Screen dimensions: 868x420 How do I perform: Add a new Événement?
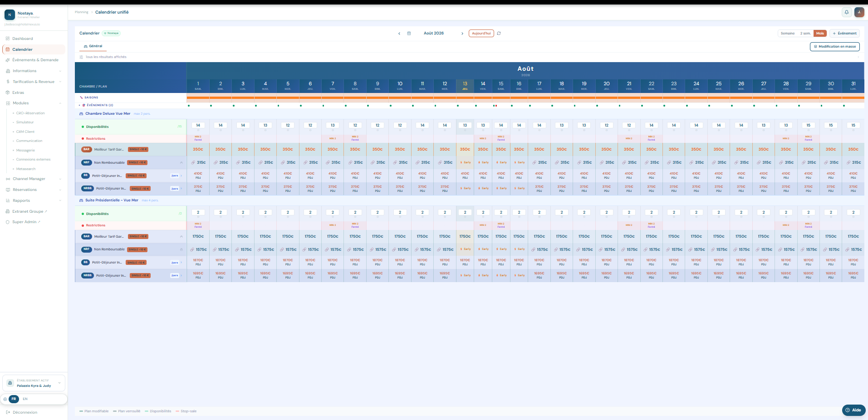(844, 34)
